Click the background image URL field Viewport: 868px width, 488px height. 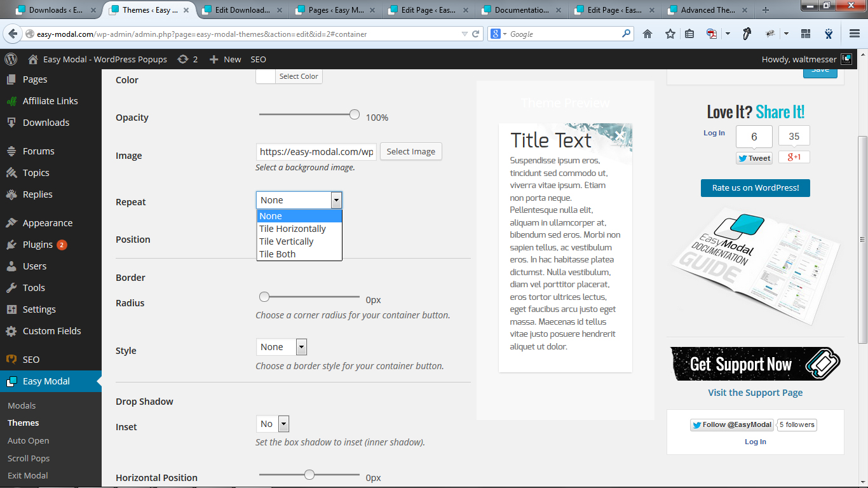tap(316, 152)
